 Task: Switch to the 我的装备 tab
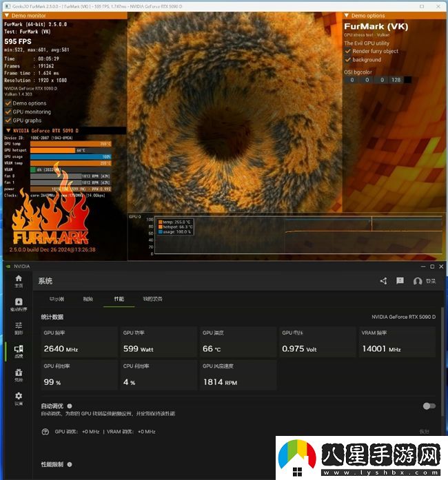[152, 299]
